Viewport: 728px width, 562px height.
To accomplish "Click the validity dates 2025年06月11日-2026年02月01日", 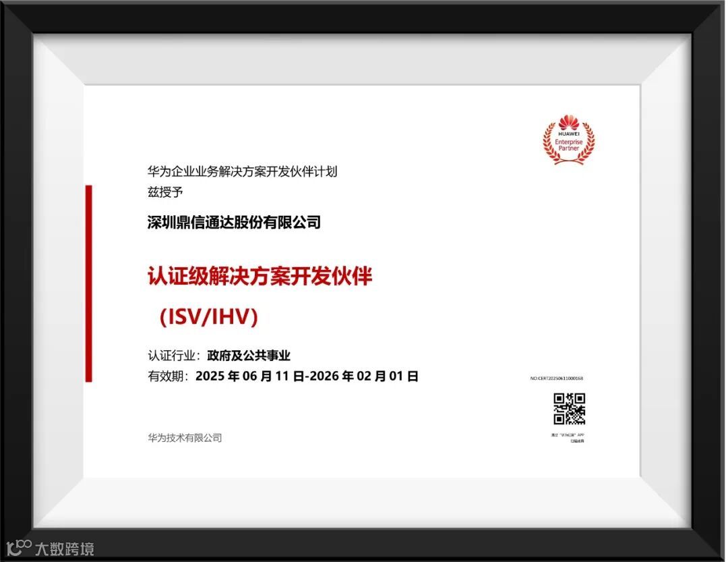I will tap(307, 376).
